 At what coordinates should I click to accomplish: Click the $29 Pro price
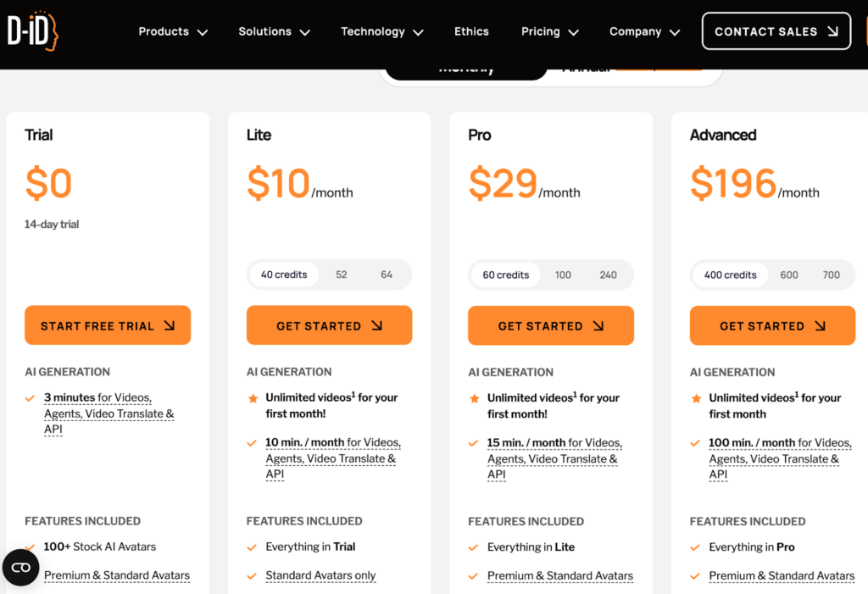coord(503,183)
